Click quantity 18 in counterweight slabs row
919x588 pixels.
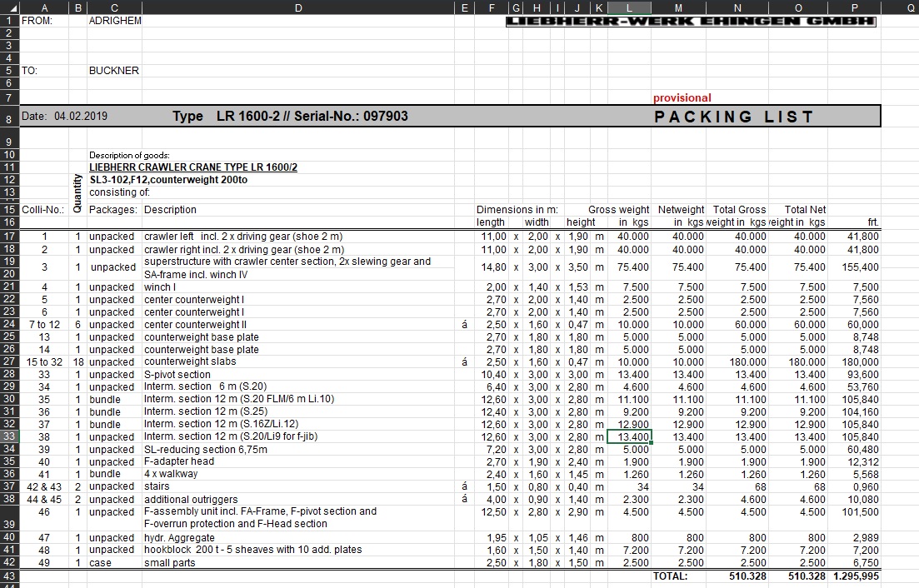click(78, 362)
